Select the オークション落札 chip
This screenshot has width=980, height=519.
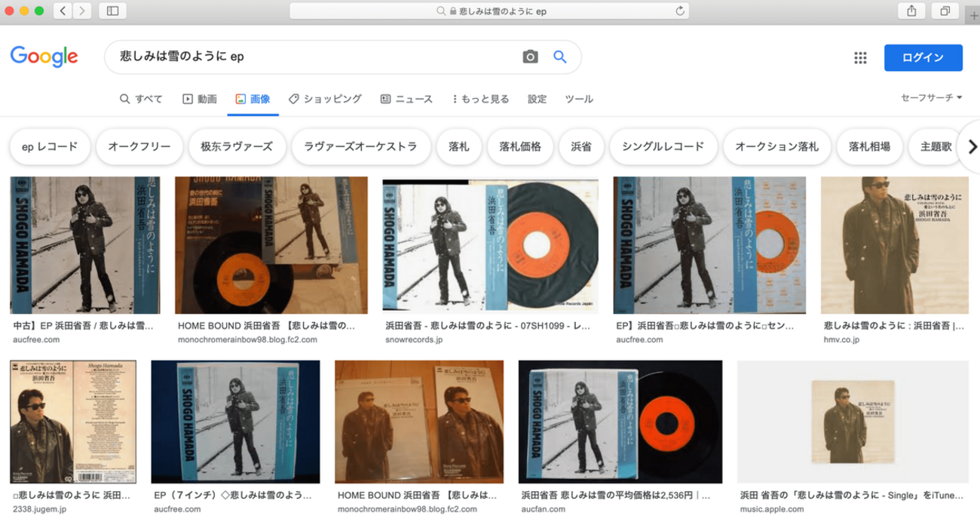(x=776, y=147)
